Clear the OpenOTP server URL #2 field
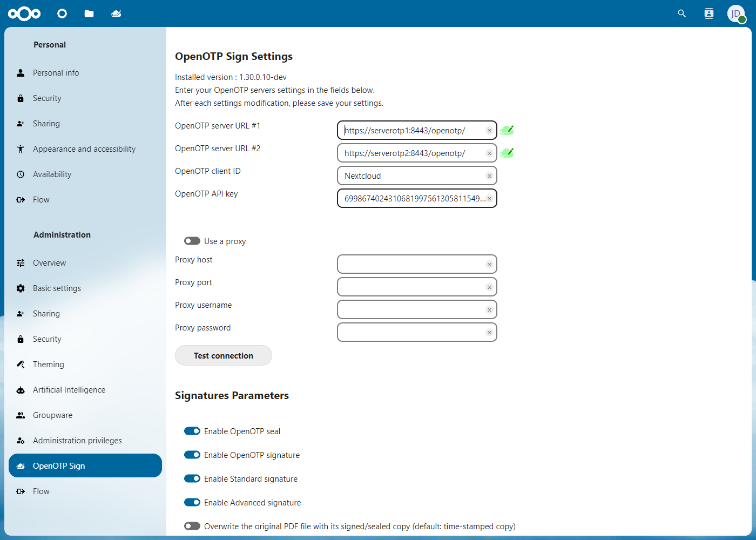756x540 pixels. point(489,153)
